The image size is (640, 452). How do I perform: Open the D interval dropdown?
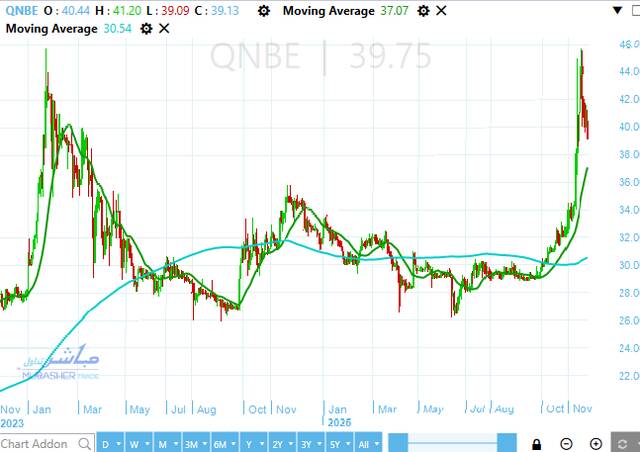coord(108,443)
